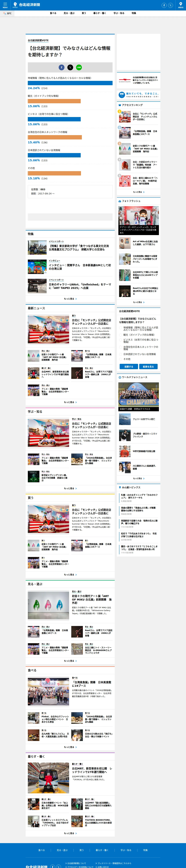Viewport: 186px width, 868px height.
Task: Expand もっと見る under the 学ぶ・知る section
Action: click(70, 489)
